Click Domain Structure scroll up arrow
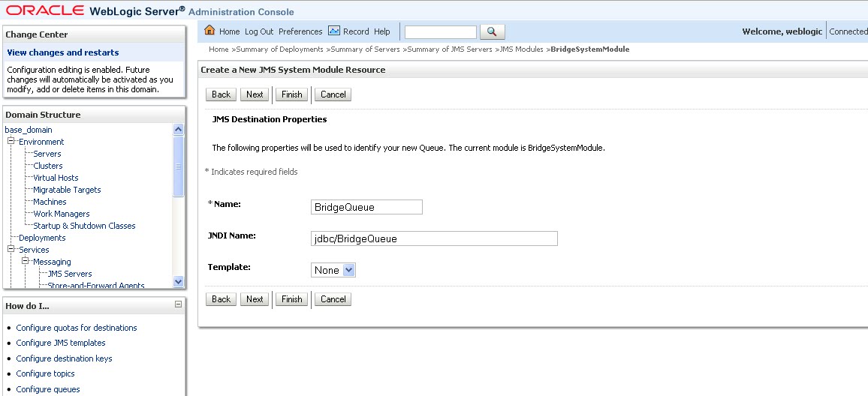 point(178,130)
